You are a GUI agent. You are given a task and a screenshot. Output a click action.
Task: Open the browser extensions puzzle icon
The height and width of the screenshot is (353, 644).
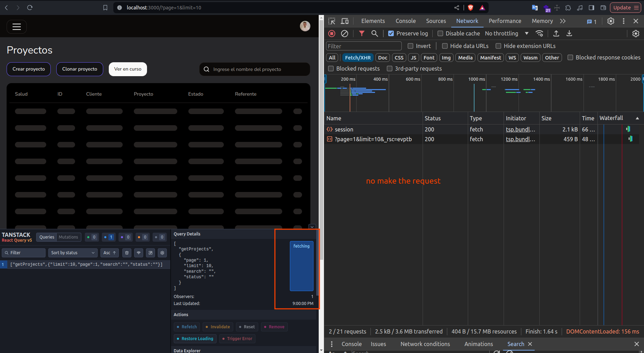point(568,8)
